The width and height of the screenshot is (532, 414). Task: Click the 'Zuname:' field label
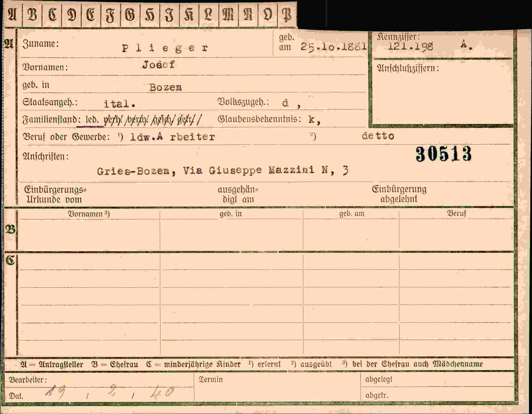(x=41, y=44)
